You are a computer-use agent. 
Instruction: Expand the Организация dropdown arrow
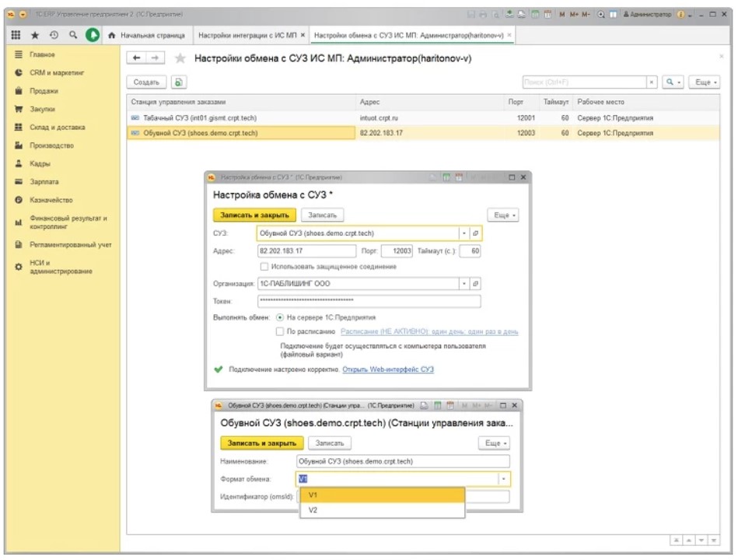click(465, 284)
